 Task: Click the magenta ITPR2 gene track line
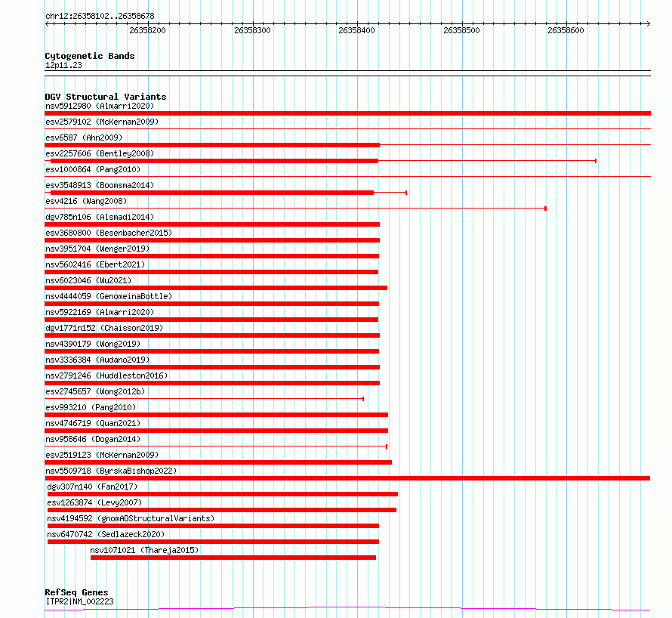[x=347, y=608]
